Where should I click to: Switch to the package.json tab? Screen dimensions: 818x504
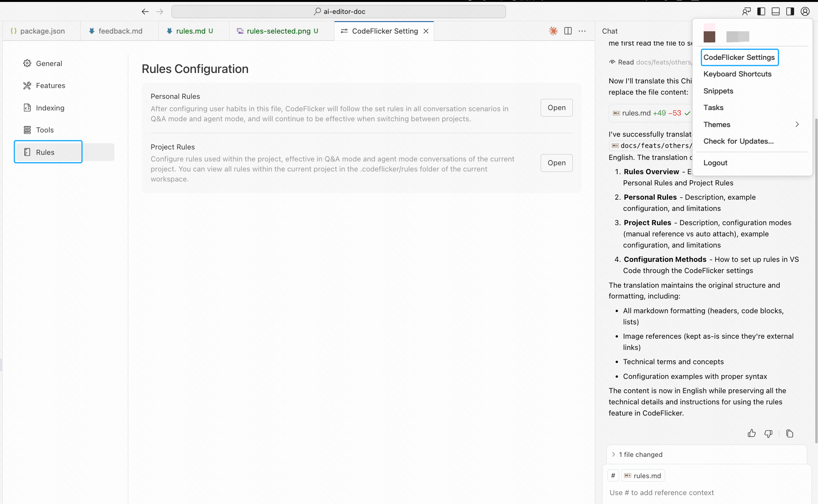pos(42,31)
